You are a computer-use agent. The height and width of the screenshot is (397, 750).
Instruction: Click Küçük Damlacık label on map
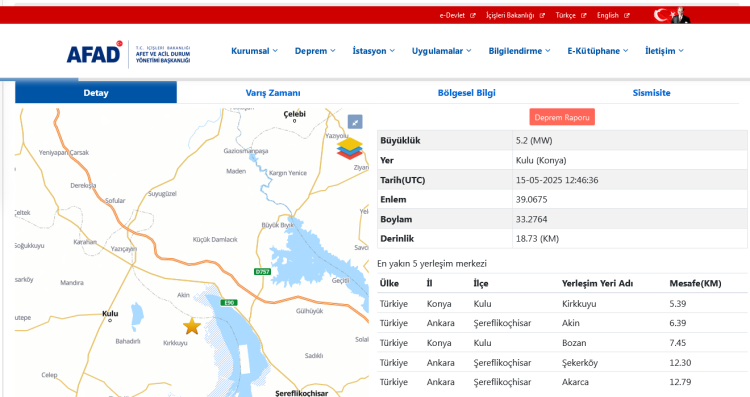215,240
